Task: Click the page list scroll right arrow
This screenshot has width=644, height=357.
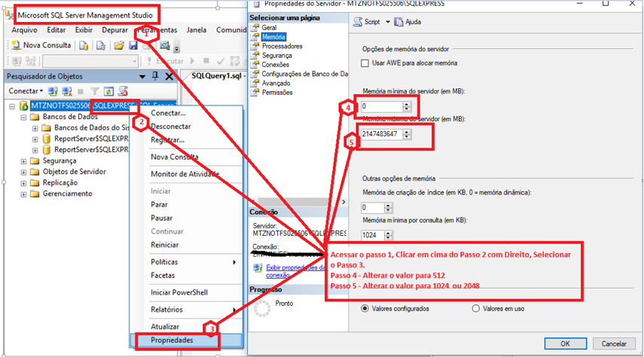Action: 343,202
